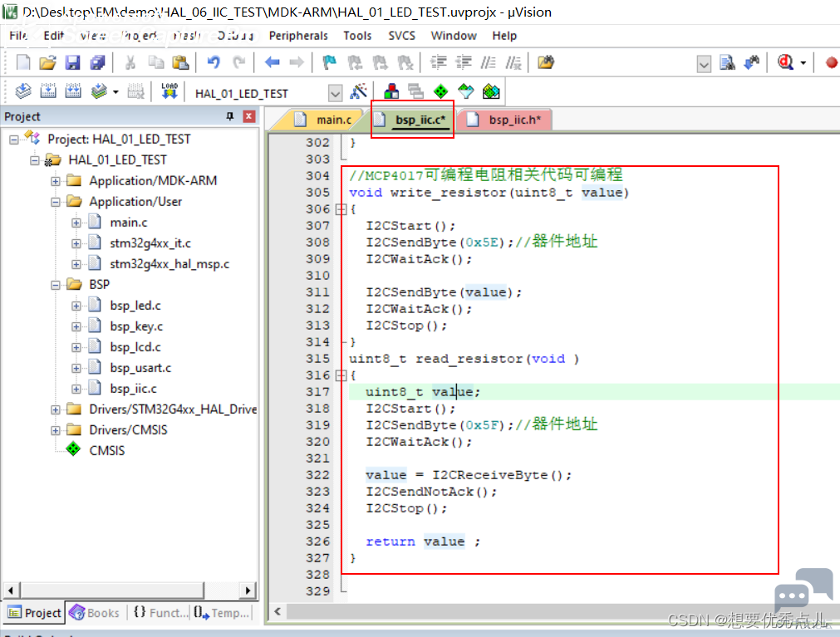
Task: Cut selection with the scissors icon
Action: coord(130,62)
